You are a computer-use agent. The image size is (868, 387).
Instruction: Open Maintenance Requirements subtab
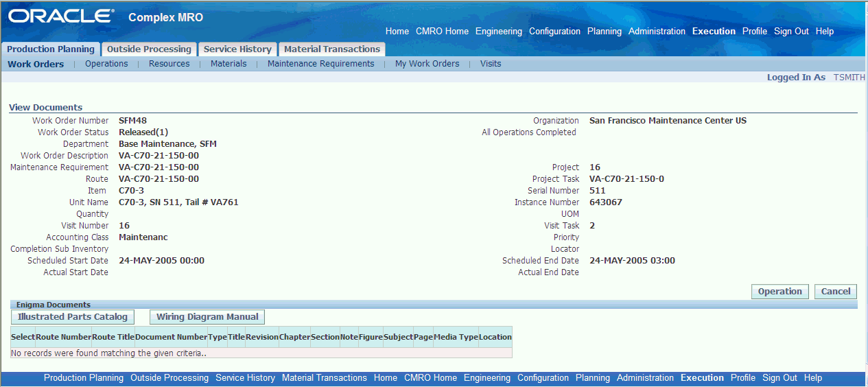click(x=321, y=64)
